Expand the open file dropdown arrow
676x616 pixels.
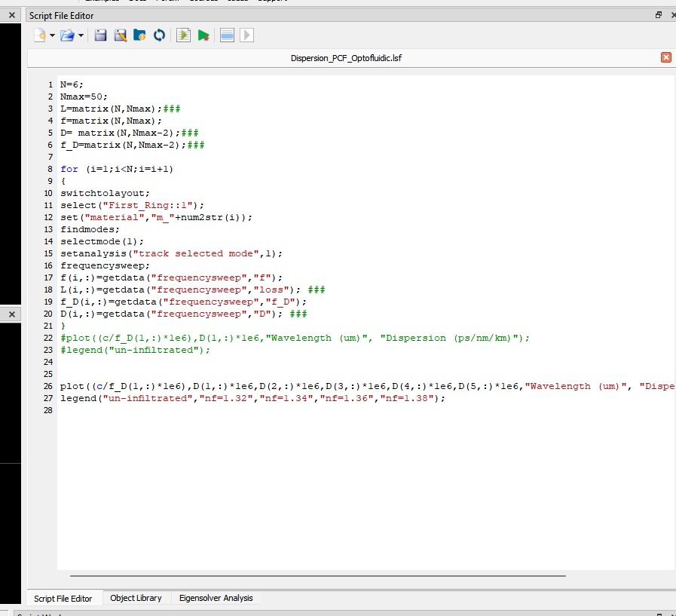click(x=81, y=35)
